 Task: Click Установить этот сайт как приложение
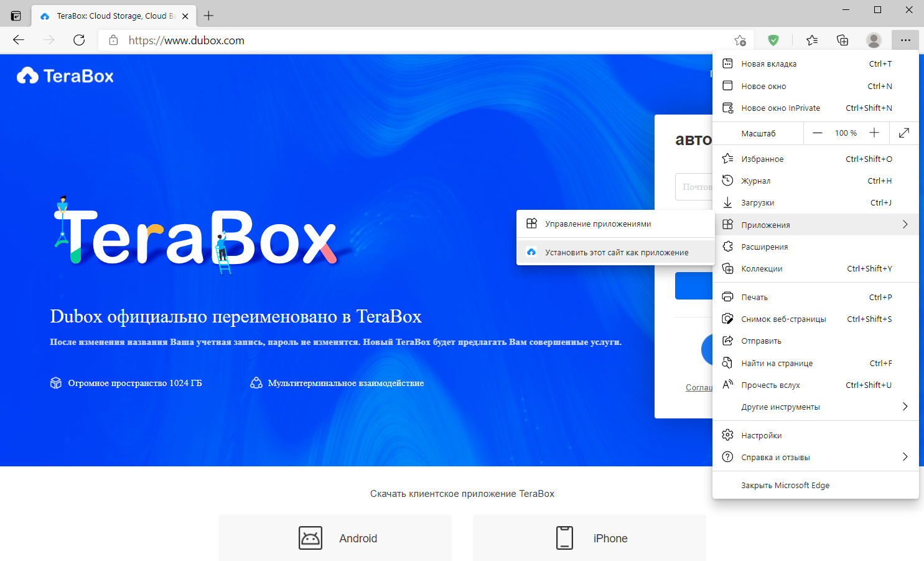coord(615,252)
